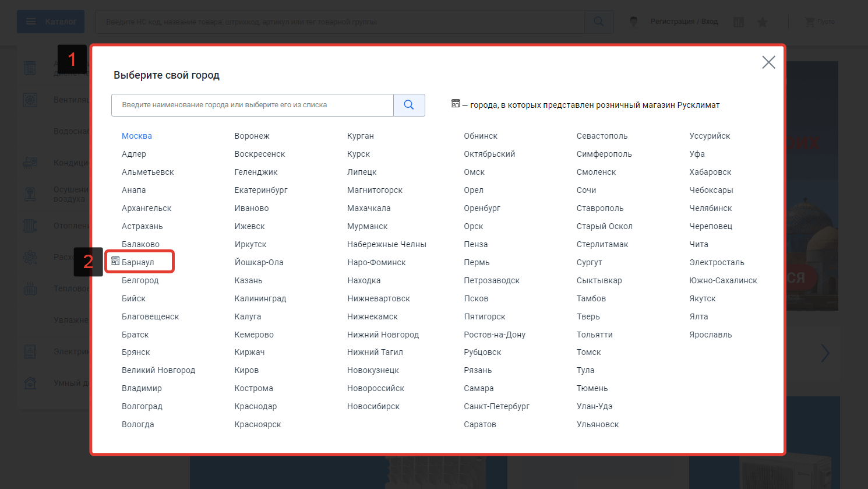Select Севастополь city
This screenshot has height=489, width=868.
coord(602,136)
